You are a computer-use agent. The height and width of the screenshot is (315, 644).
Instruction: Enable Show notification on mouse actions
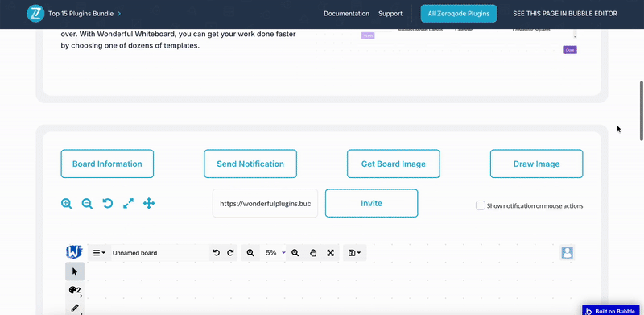tap(480, 205)
